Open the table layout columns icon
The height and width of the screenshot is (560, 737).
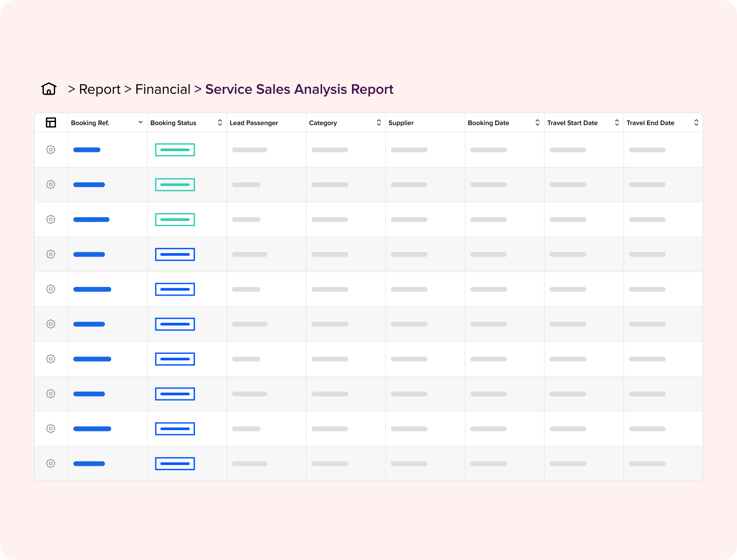pos(51,122)
